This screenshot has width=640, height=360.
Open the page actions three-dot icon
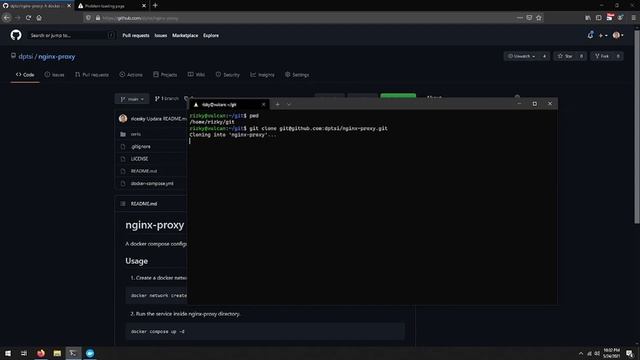tap(519, 18)
